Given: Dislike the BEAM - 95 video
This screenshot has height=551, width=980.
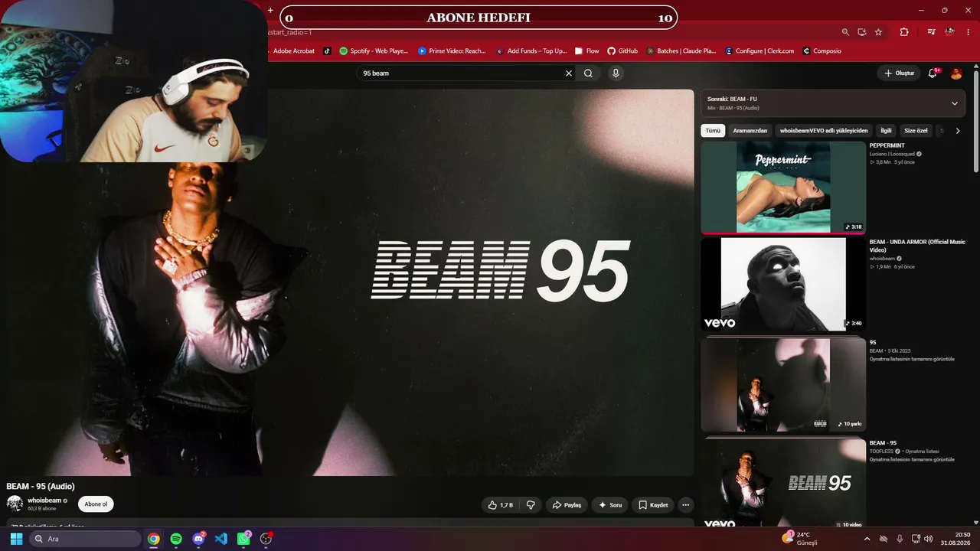Looking at the screenshot, I should pyautogui.click(x=531, y=505).
